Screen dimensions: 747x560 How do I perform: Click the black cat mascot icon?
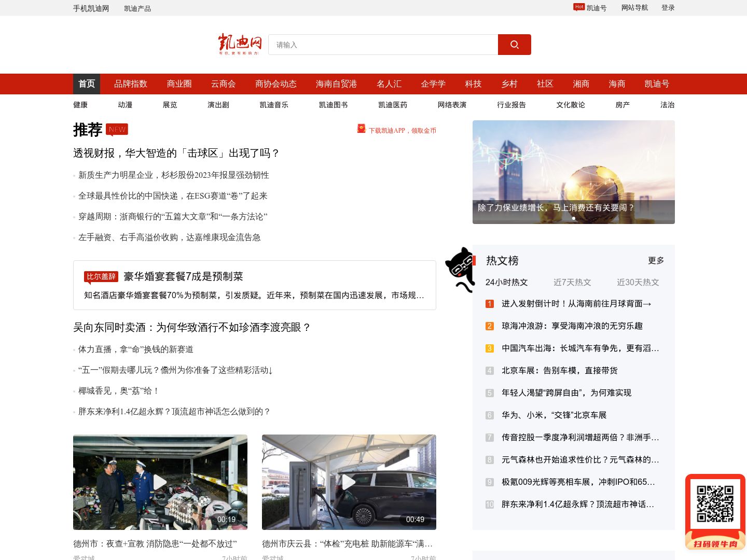pos(460,270)
